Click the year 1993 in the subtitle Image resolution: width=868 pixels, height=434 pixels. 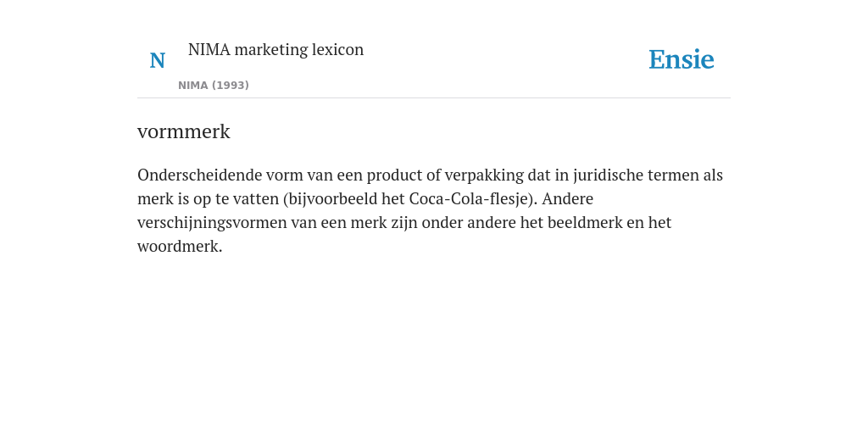(x=231, y=86)
